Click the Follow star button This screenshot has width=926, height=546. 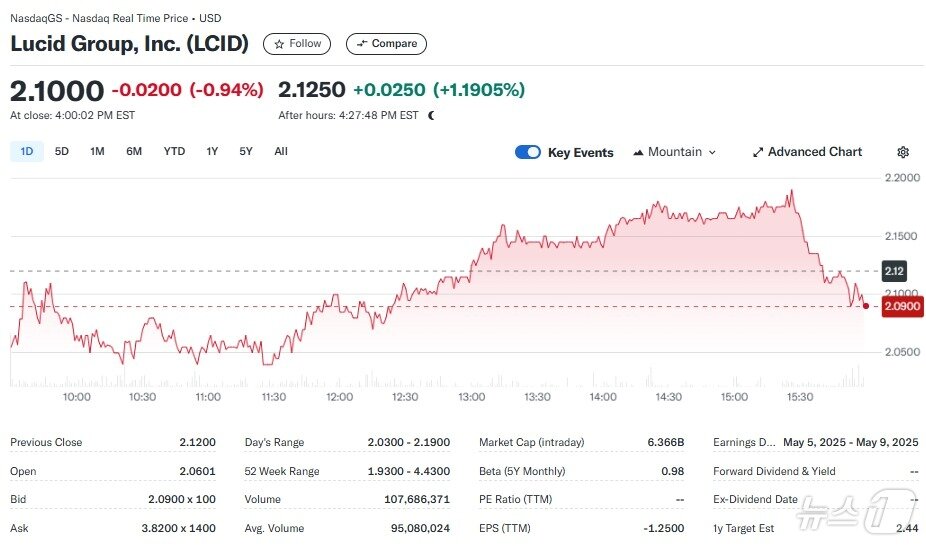(296, 44)
